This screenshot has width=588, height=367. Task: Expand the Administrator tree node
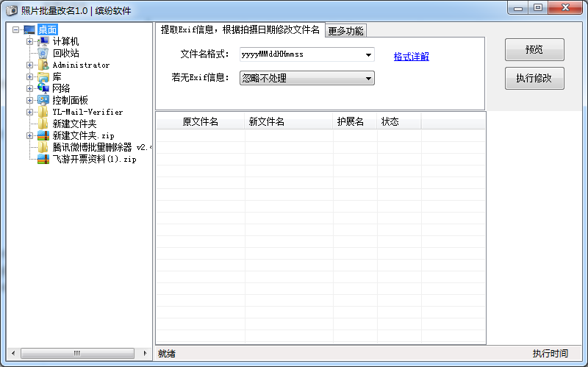(x=29, y=65)
